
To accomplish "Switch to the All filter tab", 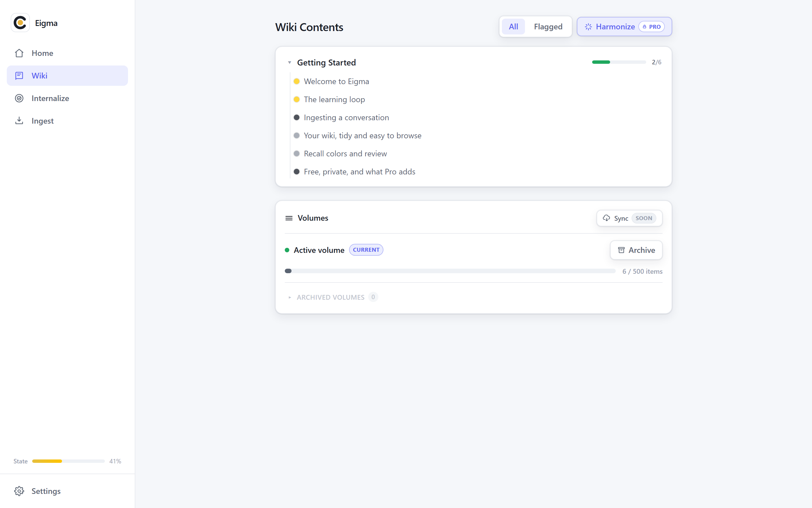I will (x=513, y=27).
